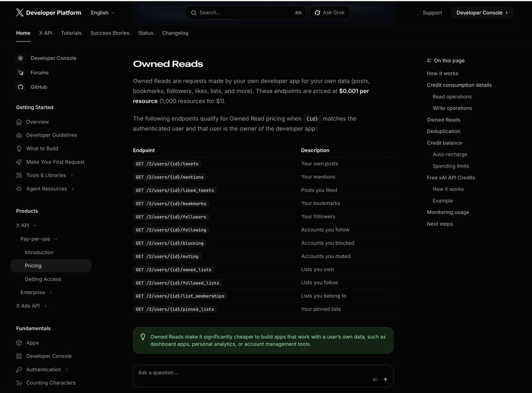Screen dimensions: 532x393
Task: Click the Developer Console button arrow
Action: [507, 12]
